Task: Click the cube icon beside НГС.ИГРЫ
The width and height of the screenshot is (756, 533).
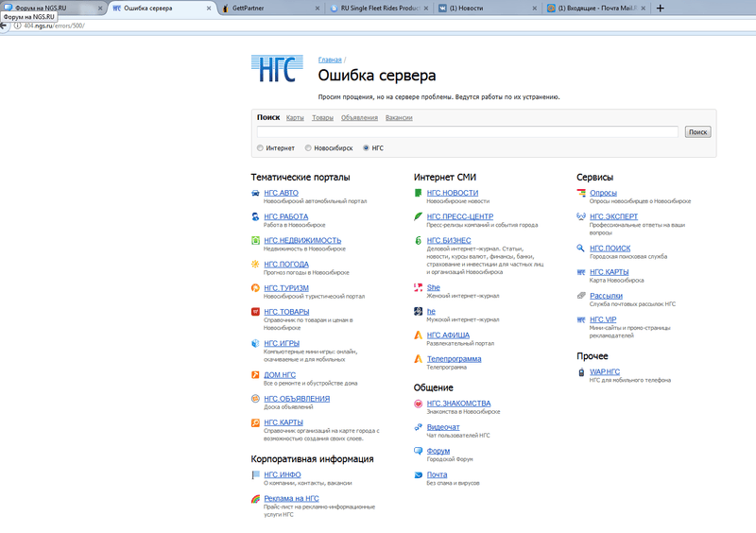Action: point(255,343)
